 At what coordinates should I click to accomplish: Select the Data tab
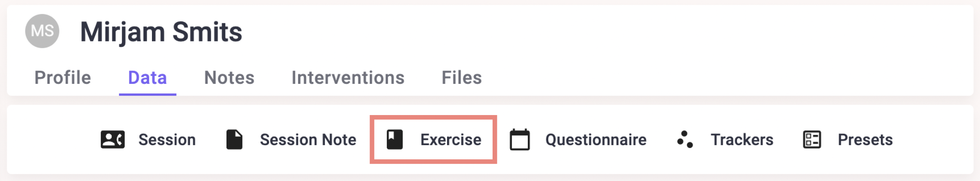coord(148,78)
